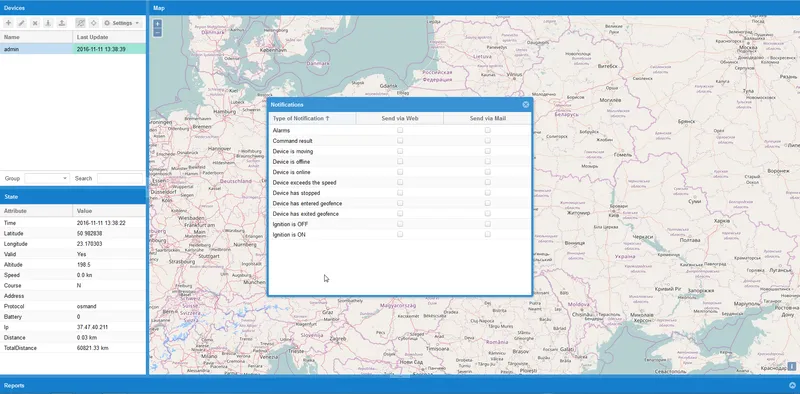This screenshot has height=394, width=800.
Task: Check mail notification for Device is online
Action: point(488,172)
